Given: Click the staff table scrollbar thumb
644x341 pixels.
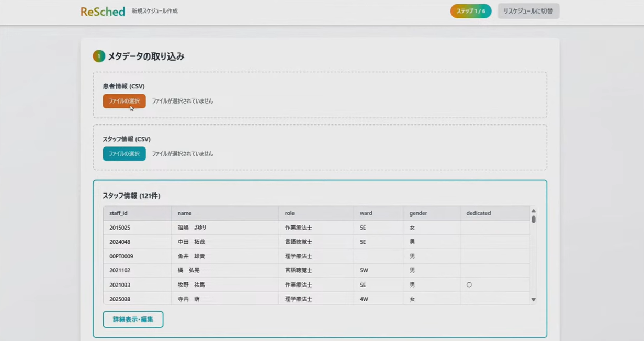Looking at the screenshot, I should pos(533,219).
